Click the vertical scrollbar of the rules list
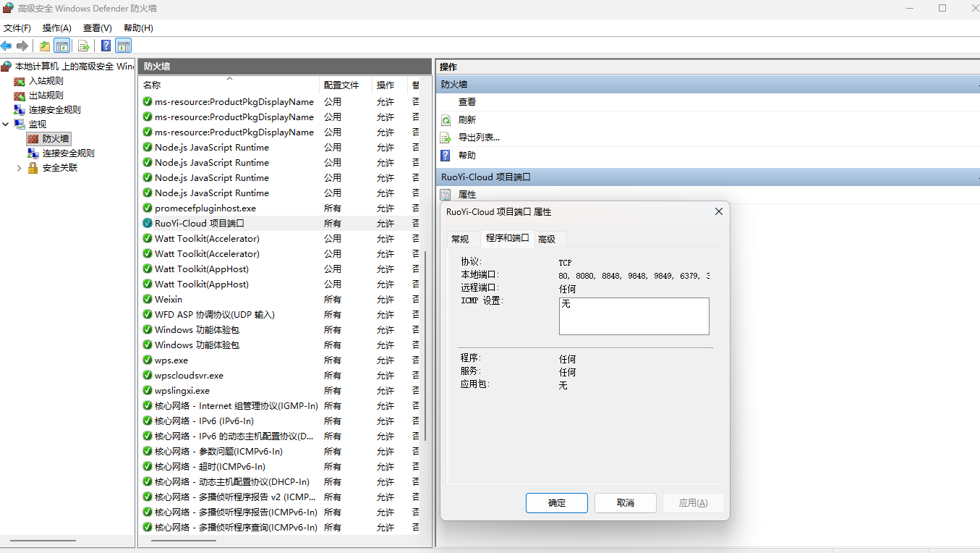 (x=427, y=346)
